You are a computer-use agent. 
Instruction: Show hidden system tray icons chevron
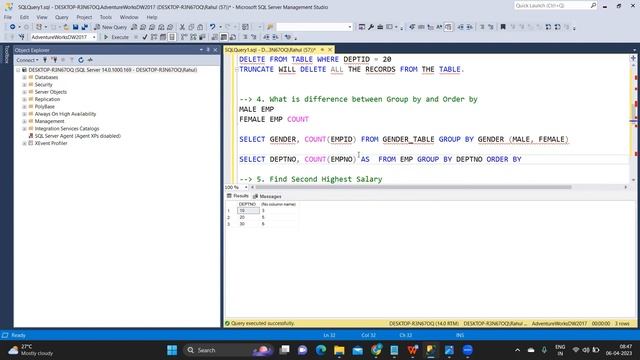[x=518, y=350]
